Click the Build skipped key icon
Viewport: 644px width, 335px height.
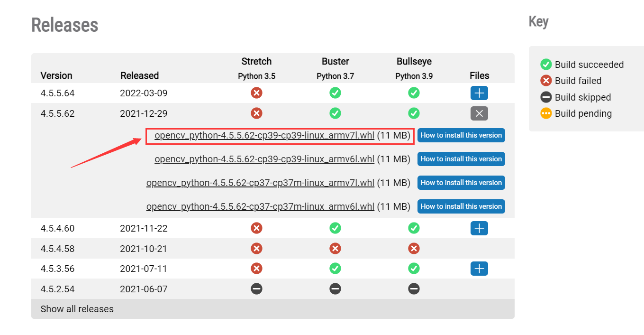click(x=546, y=97)
